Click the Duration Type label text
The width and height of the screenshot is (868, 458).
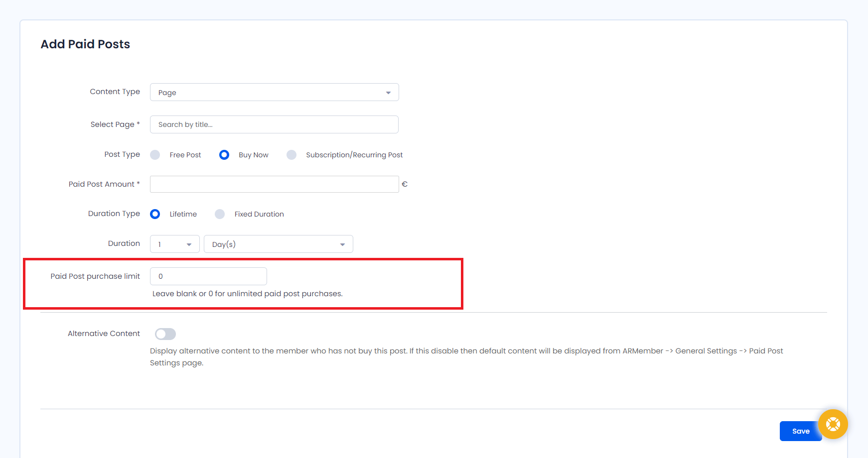114,214
